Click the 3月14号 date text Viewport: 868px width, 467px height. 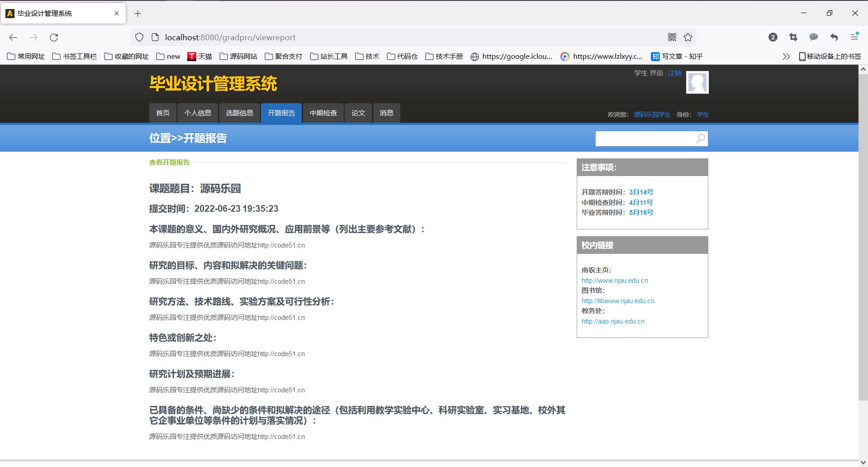641,192
